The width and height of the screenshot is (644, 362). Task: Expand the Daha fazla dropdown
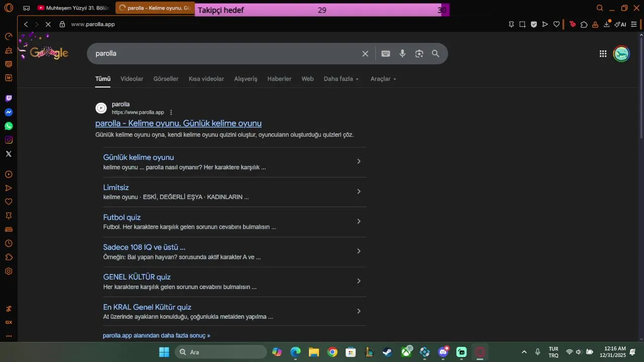coord(341,79)
